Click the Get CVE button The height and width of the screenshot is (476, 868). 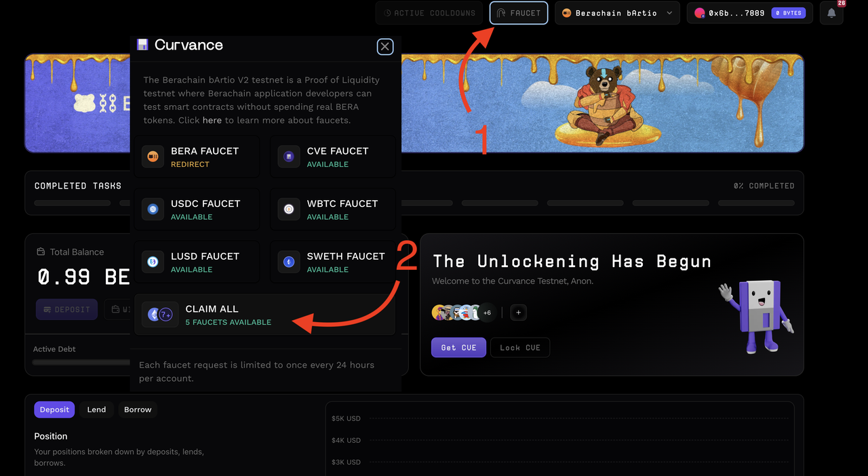pos(458,347)
